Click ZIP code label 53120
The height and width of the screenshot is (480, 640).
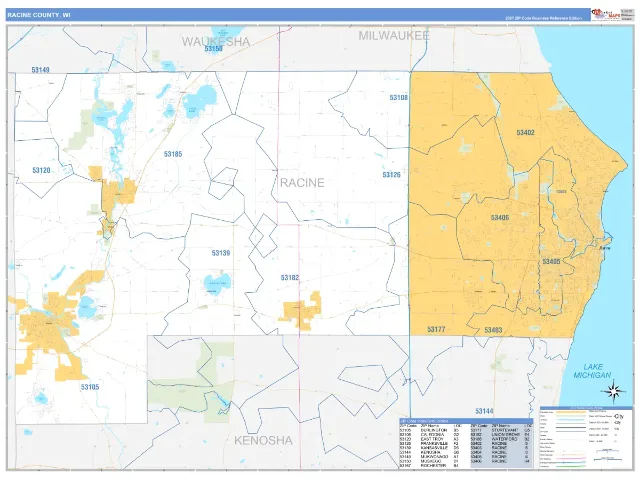41,170
